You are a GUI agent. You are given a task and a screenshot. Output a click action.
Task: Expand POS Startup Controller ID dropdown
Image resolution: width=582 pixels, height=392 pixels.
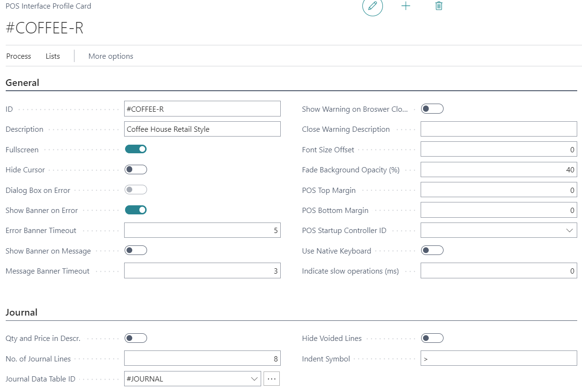pos(569,231)
